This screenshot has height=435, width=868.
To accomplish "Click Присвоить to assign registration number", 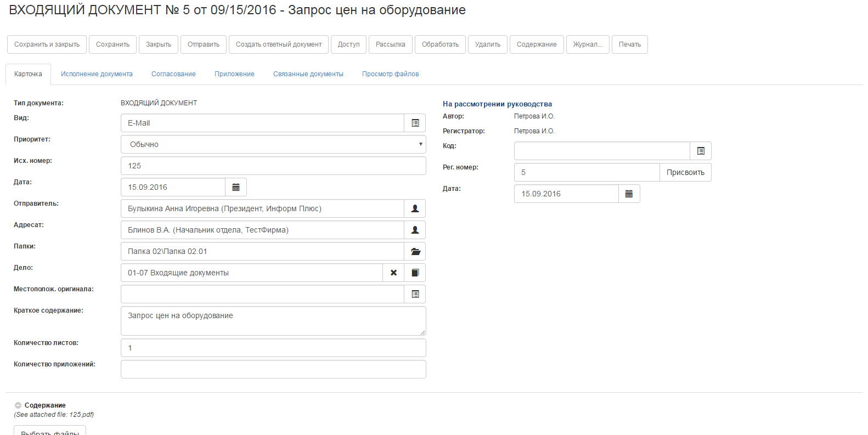I will pyautogui.click(x=685, y=172).
